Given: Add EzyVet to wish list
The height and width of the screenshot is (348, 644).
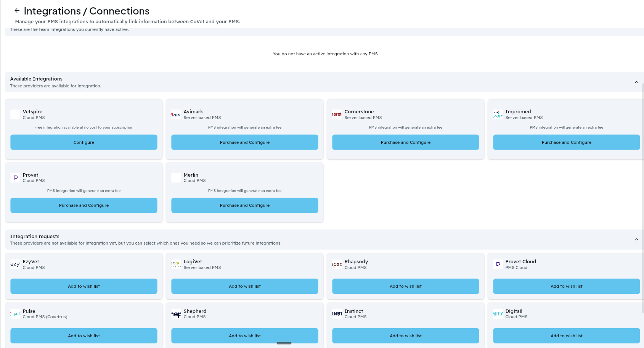Looking at the screenshot, I should (84, 286).
